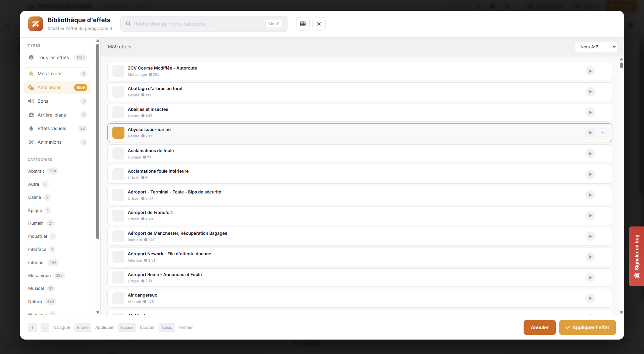Screen dimensions: 644x354
Task: Click the Annuler button
Action: pyautogui.click(x=539, y=327)
